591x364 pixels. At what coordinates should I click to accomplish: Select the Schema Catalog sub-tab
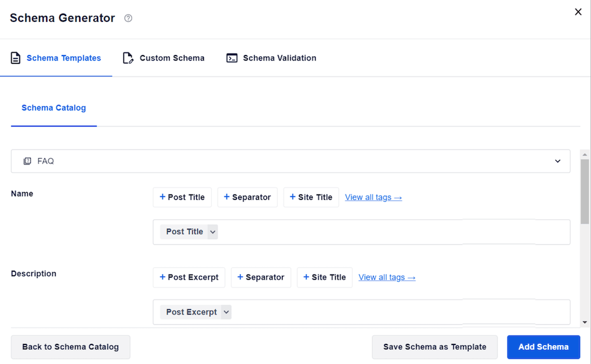tap(54, 108)
